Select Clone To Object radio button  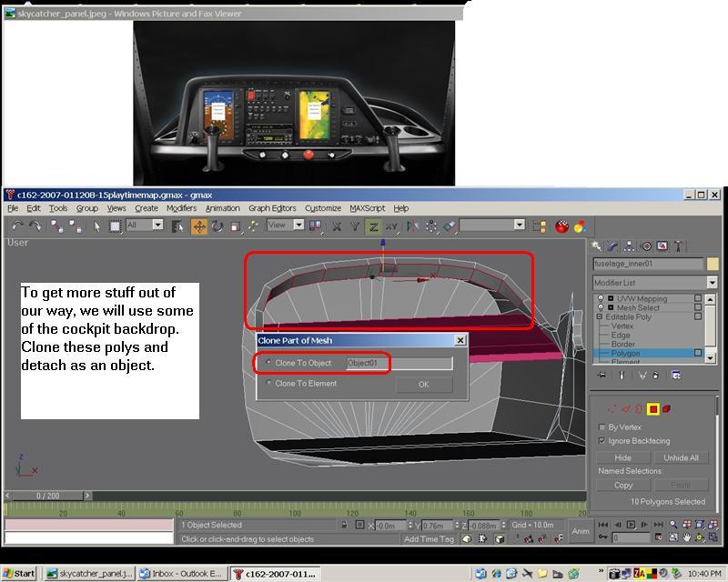tap(268, 363)
